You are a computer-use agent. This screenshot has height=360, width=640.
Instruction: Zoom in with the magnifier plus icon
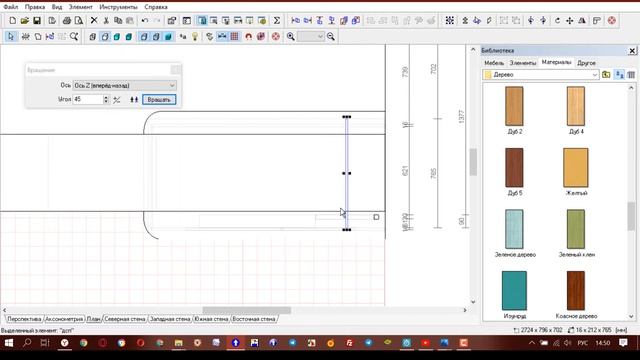291,37
